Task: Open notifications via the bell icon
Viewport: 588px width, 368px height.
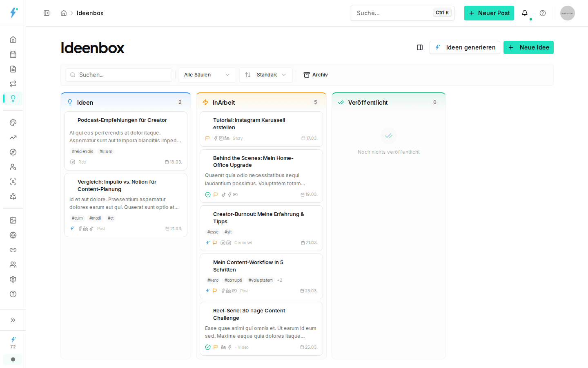Action: pos(525,13)
